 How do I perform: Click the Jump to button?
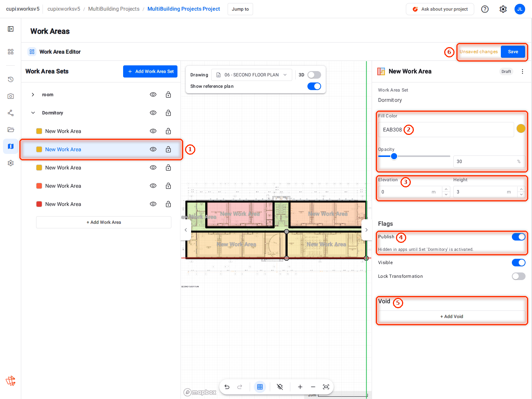coord(240,9)
